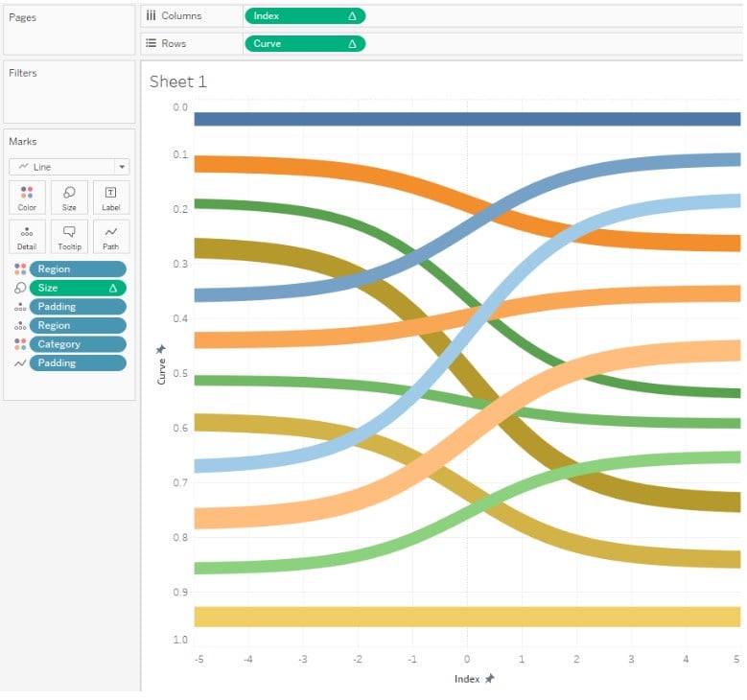Click the Columns shelf icon
This screenshot has height=700, width=747.
coord(151,15)
